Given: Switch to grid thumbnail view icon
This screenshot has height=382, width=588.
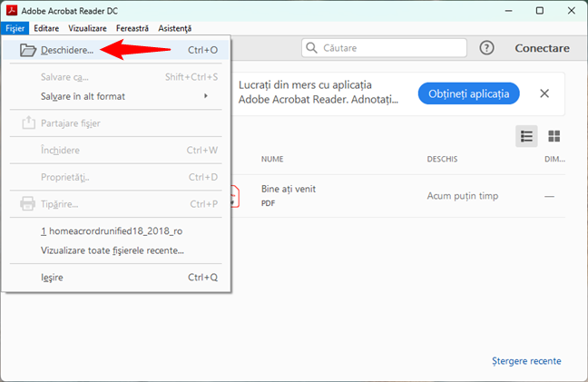Looking at the screenshot, I should pos(554,136).
